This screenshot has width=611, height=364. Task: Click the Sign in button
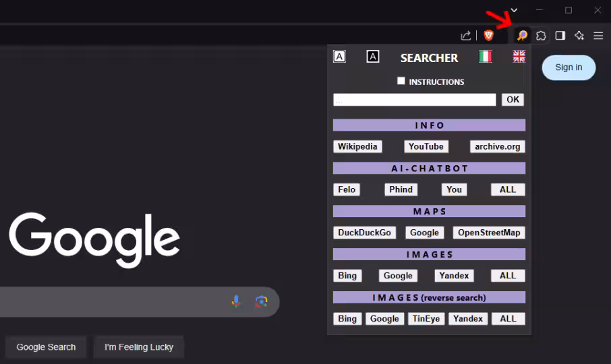(569, 67)
